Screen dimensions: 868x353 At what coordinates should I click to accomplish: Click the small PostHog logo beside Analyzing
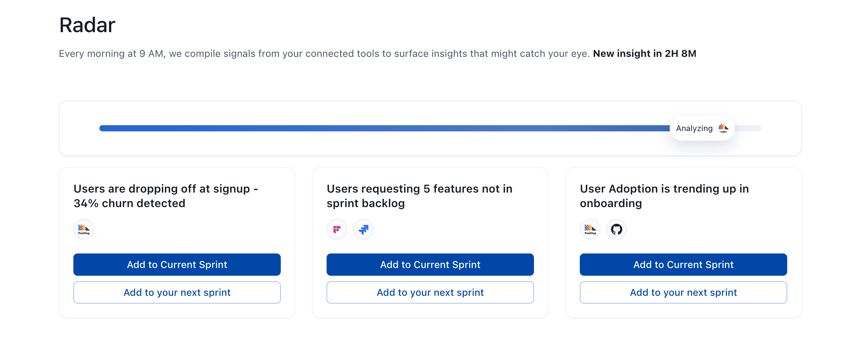point(723,128)
